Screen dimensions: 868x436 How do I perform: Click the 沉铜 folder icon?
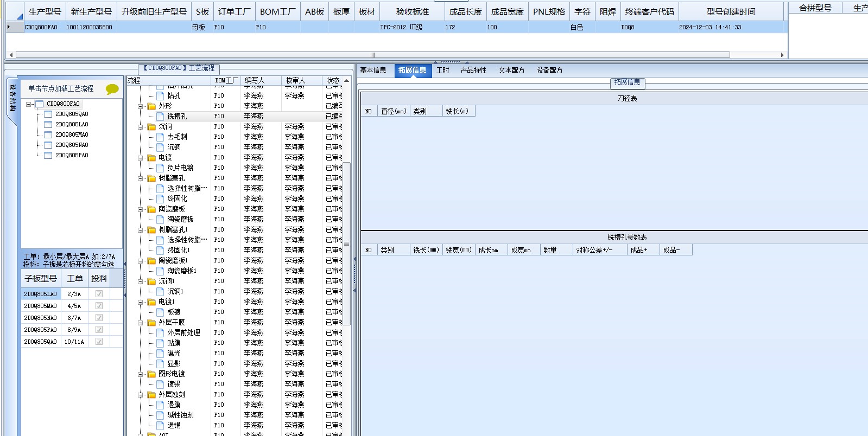coord(151,126)
